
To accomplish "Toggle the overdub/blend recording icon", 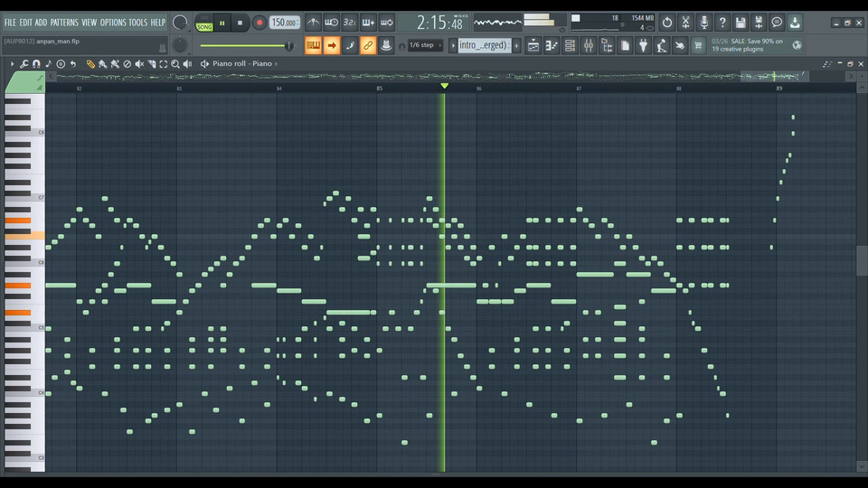I will (x=368, y=23).
